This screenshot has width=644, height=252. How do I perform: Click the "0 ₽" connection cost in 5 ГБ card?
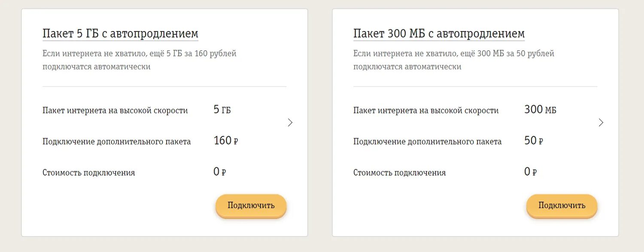(x=219, y=172)
